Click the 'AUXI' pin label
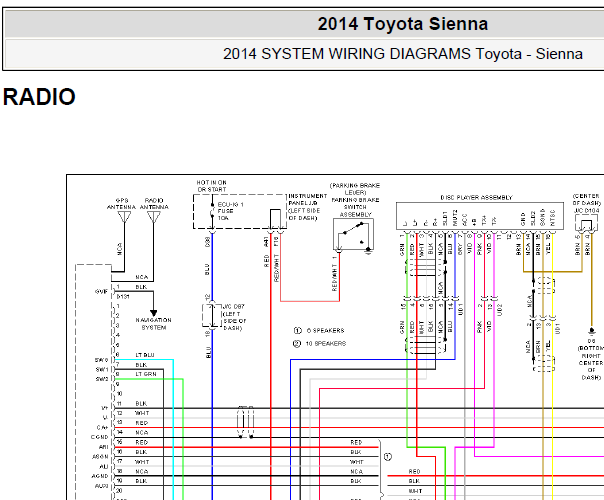Viewport: 604px width, 500px height. (102, 486)
